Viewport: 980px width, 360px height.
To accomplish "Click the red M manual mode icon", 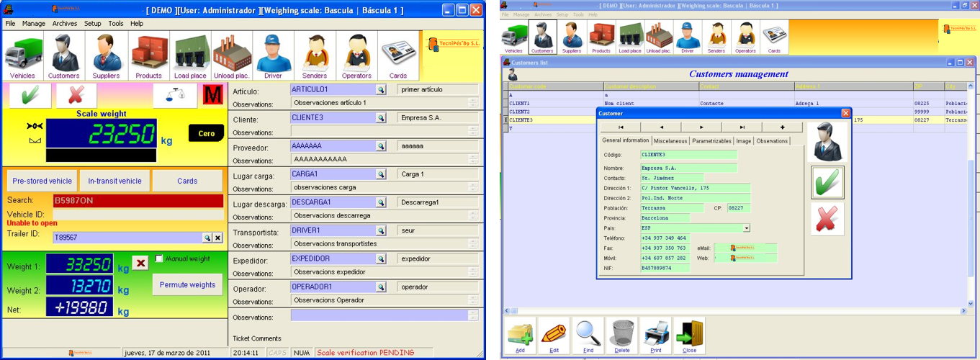I will pyautogui.click(x=212, y=95).
